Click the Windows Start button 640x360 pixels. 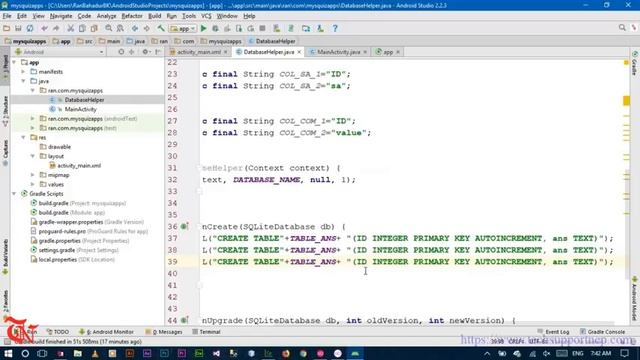(8, 353)
